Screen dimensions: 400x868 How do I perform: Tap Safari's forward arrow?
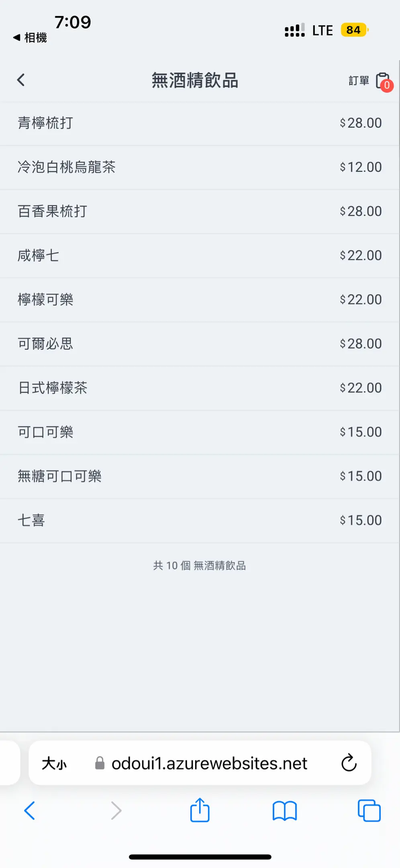[116, 811]
